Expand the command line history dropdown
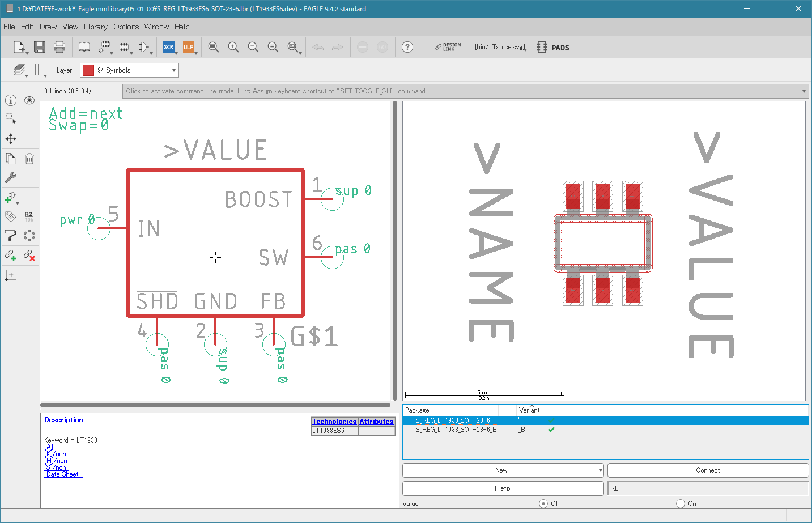The width and height of the screenshot is (812, 523). coord(804,91)
